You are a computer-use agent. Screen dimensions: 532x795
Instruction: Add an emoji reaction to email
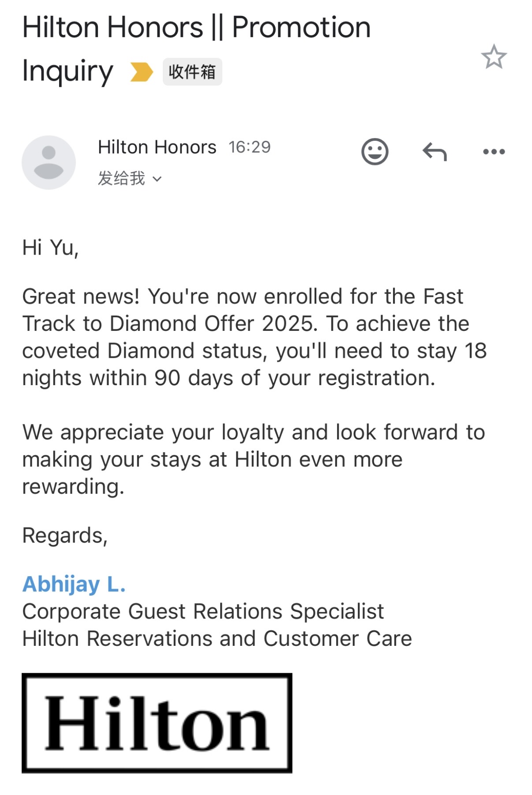tap(375, 152)
